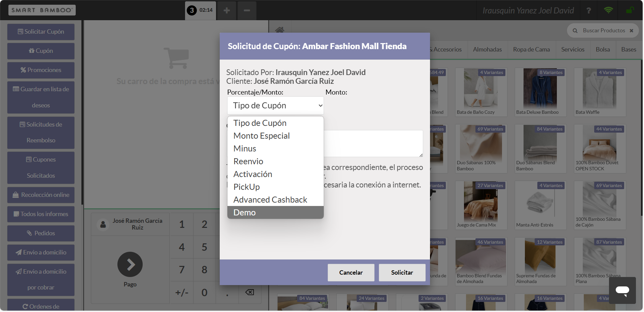
Task: Open Pedidos in sidebar
Action: (x=41, y=233)
